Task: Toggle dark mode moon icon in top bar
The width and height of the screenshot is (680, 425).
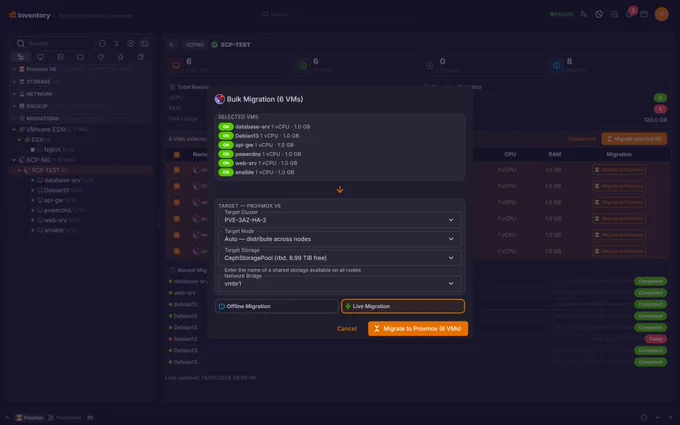Action: click(599, 14)
